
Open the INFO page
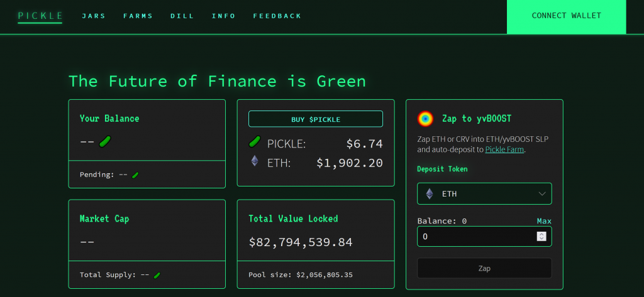pos(223,16)
